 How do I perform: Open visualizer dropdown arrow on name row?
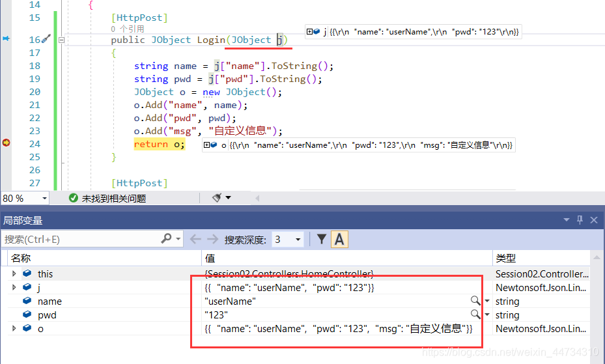[x=487, y=301]
